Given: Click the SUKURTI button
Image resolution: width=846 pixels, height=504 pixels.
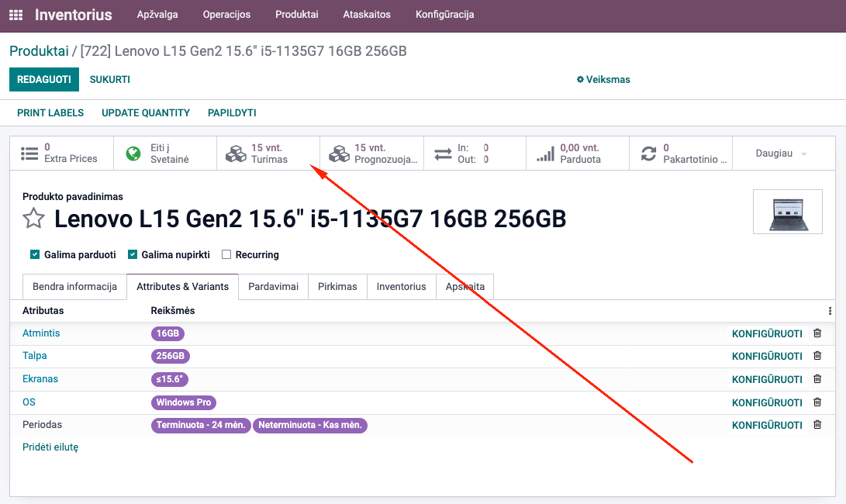Looking at the screenshot, I should pos(110,79).
